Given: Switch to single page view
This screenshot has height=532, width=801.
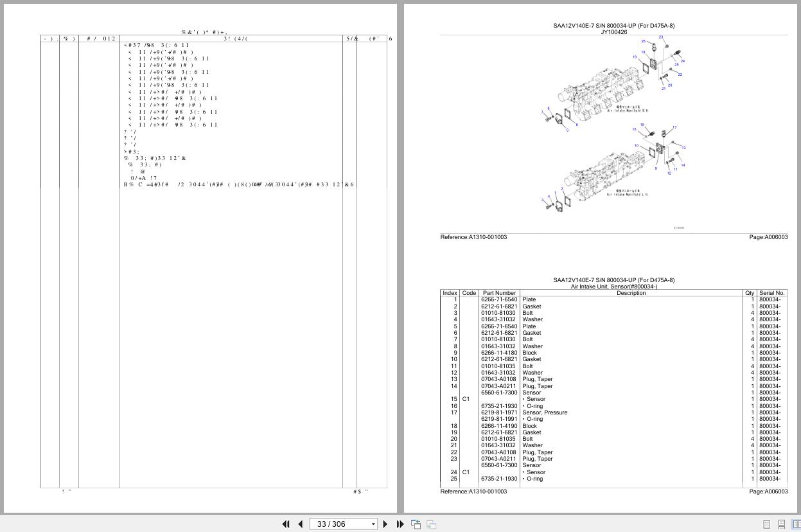Looking at the screenshot, I should point(766,524).
